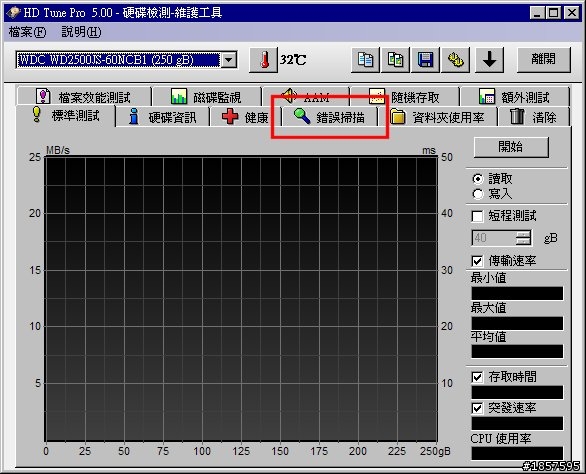Toggle the 傳輸速率 transfer rate checkbox
The width and height of the screenshot is (586, 474).
[x=477, y=261]
